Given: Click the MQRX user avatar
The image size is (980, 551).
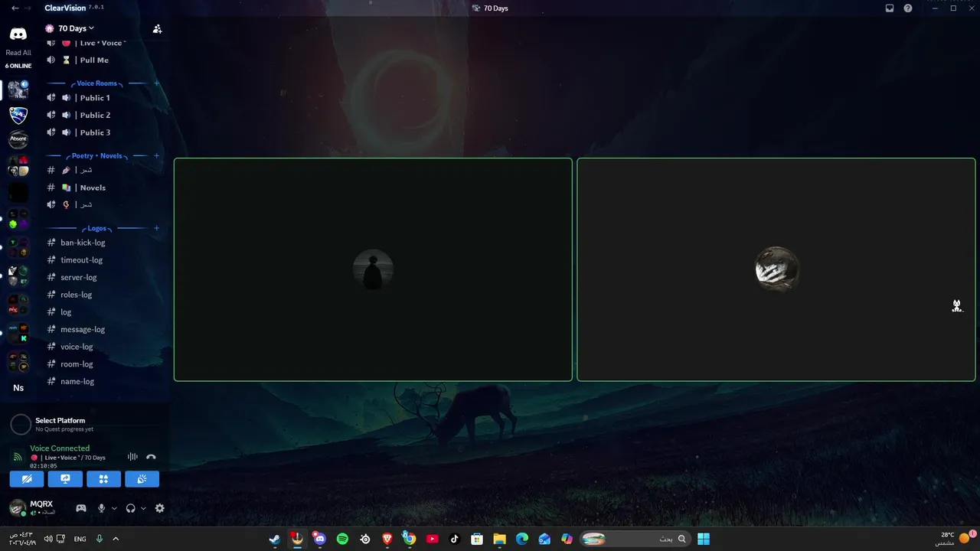Looking at the screenshot, I should coord(18,508).
